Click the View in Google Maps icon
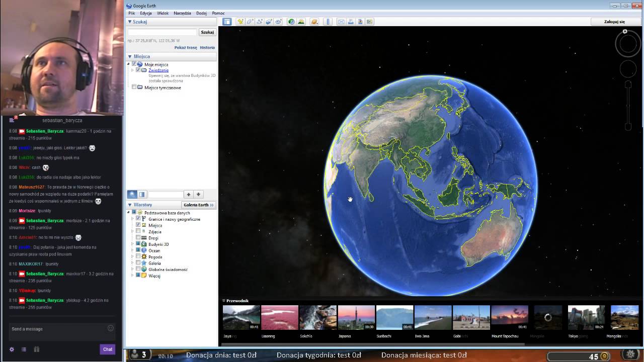The height and width of the screenshot is (362, 644). [x=370, y=22]
